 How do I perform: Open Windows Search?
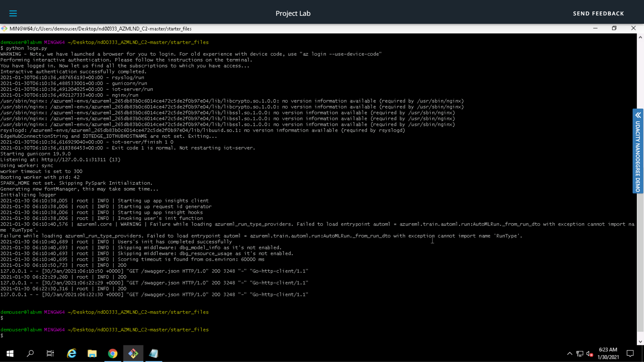[30, 353]
